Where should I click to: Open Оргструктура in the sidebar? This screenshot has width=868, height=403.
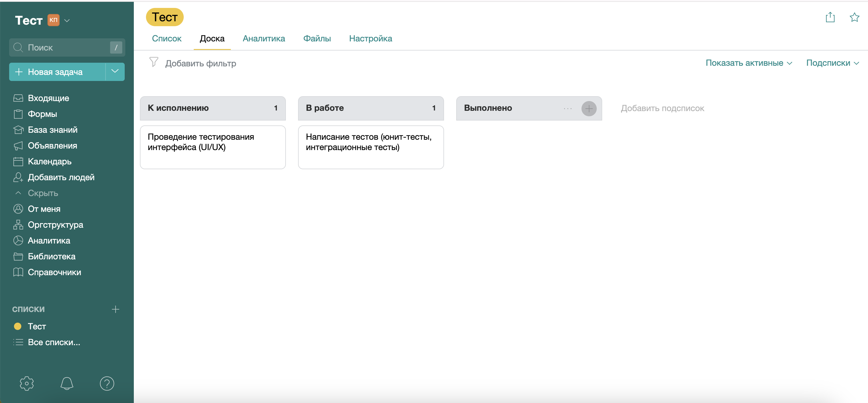[x=55, y=225]
